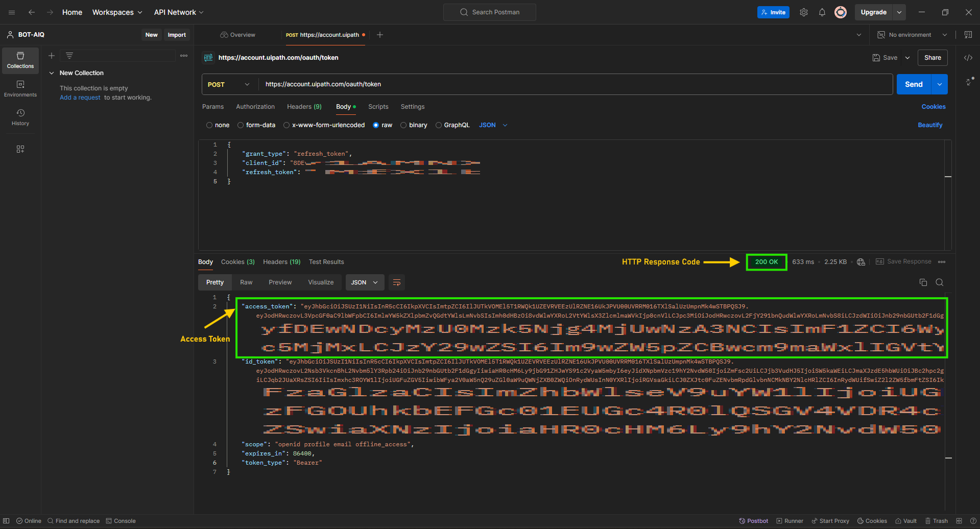The width and height of the screenshot is (980, 529).
Task: Expand the Send button options arrow
Action: pos(940,84)
